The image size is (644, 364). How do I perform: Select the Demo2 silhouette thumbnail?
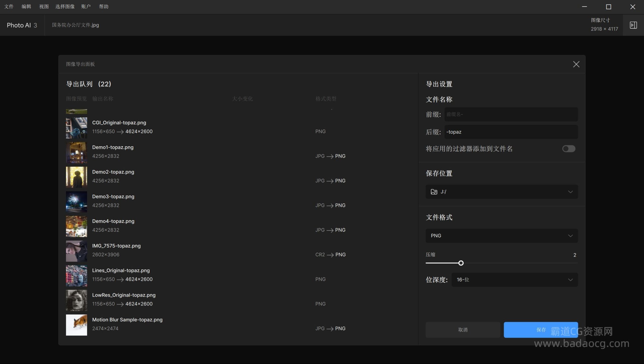tap(76, 177)
